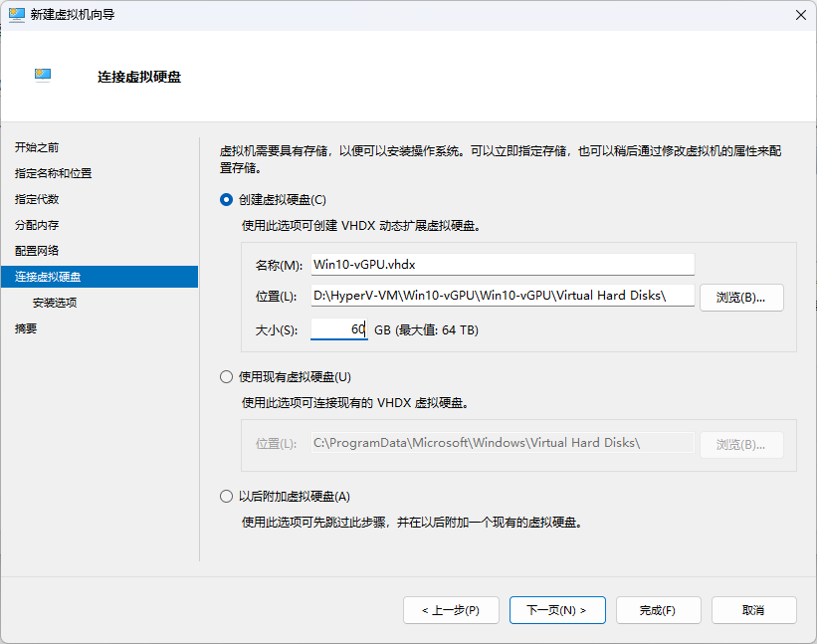This screenshot has width=817, height=644.
Task: Click the 浏览(B)... button next to location
Action: tap(741, 298)
